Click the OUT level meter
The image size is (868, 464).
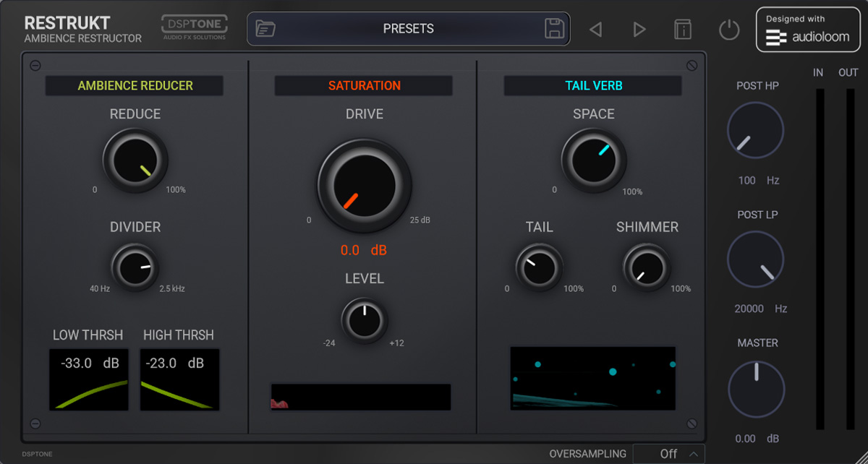850,259
